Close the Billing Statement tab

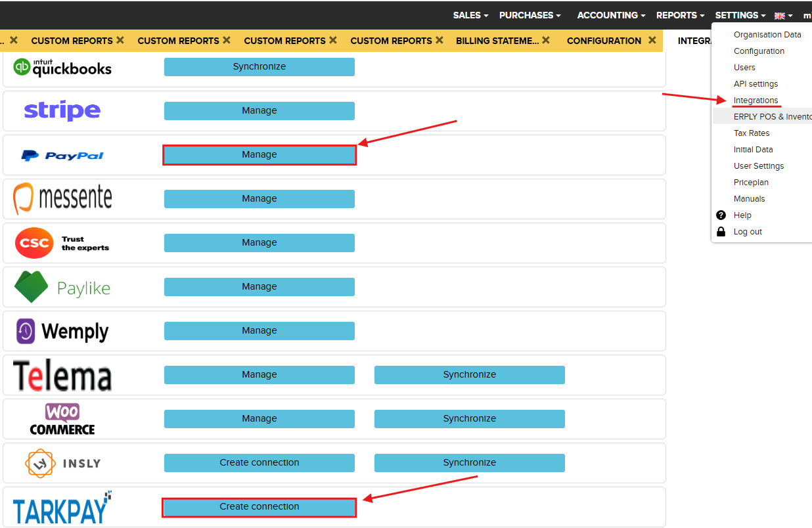coord(546,40)
